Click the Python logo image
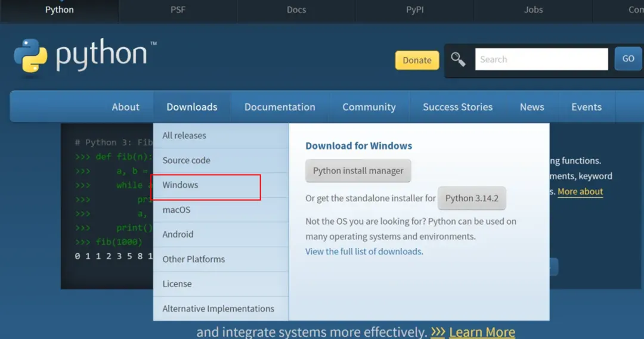 tap(85, 56)
